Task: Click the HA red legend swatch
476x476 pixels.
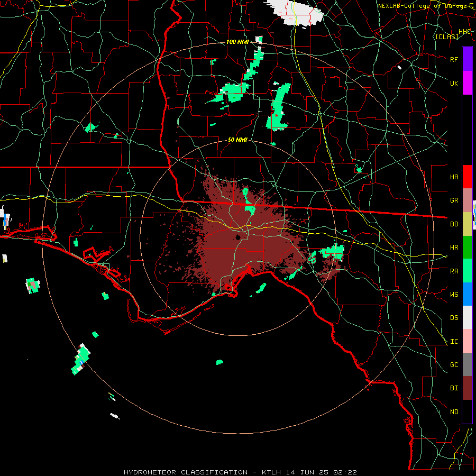Action: 467,177
